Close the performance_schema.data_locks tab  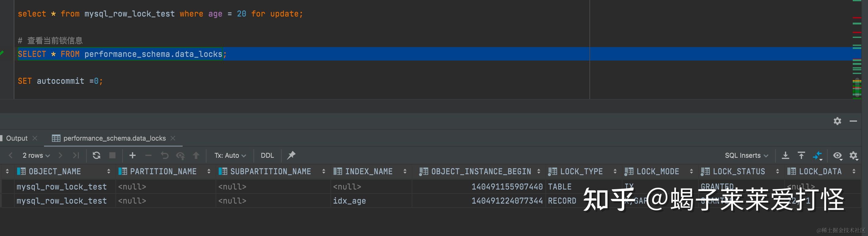coord(173,138)
